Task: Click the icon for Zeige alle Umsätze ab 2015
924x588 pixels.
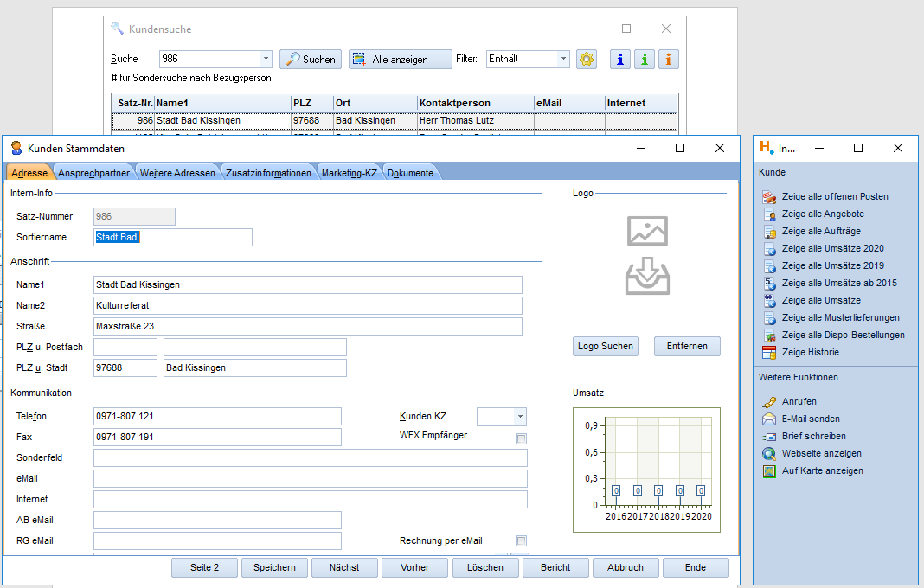Action: point(769,284)
